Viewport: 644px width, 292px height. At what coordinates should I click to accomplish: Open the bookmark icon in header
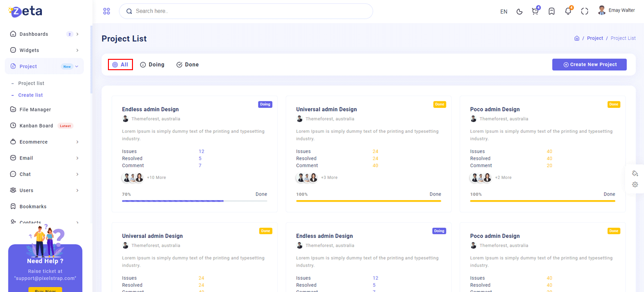pos(552,11)
